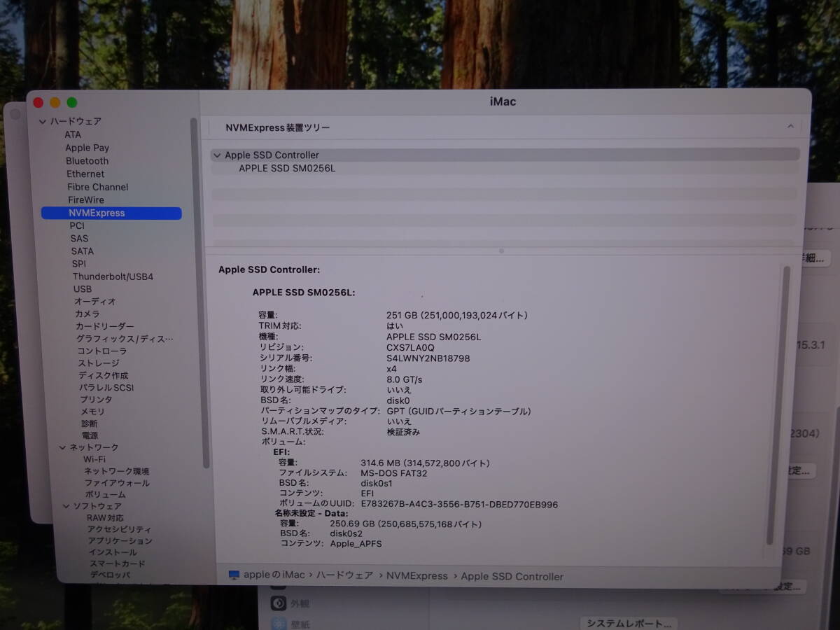Select Ethernet in the sidebar
Screen dimensions: 840x630
(x=85, y=174)
